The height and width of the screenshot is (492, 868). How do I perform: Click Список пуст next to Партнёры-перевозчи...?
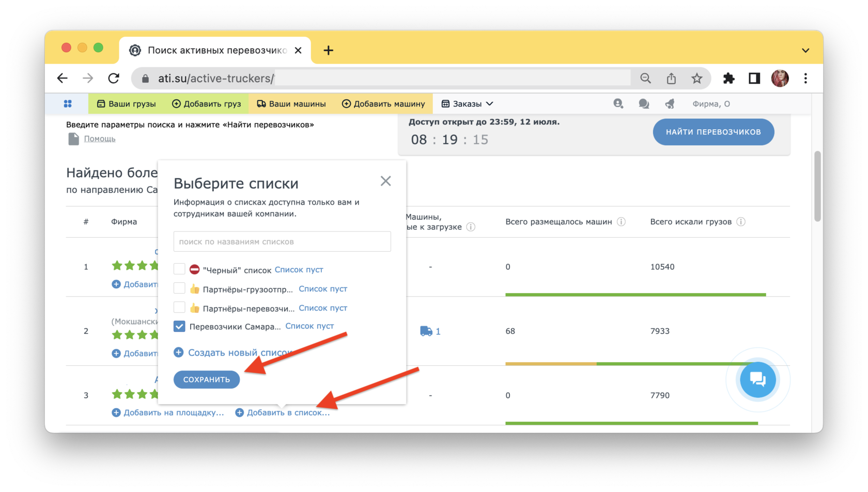coord(323,308)
